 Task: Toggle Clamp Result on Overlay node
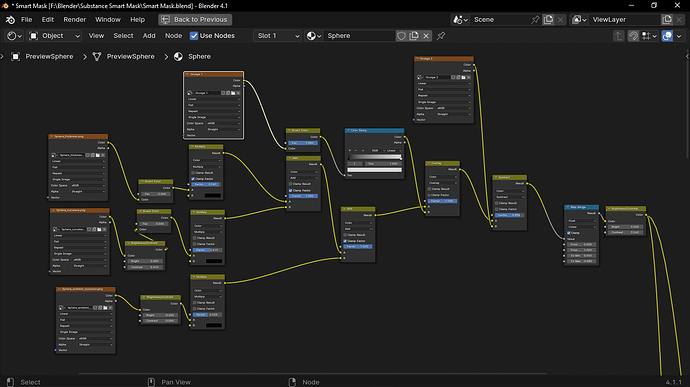(429, 189)
